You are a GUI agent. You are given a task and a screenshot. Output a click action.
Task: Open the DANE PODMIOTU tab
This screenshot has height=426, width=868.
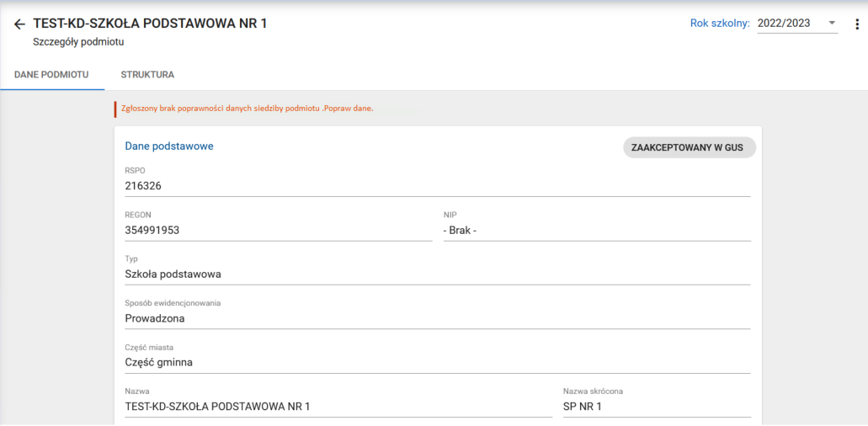pyautogui.click(x=51, y=75)
